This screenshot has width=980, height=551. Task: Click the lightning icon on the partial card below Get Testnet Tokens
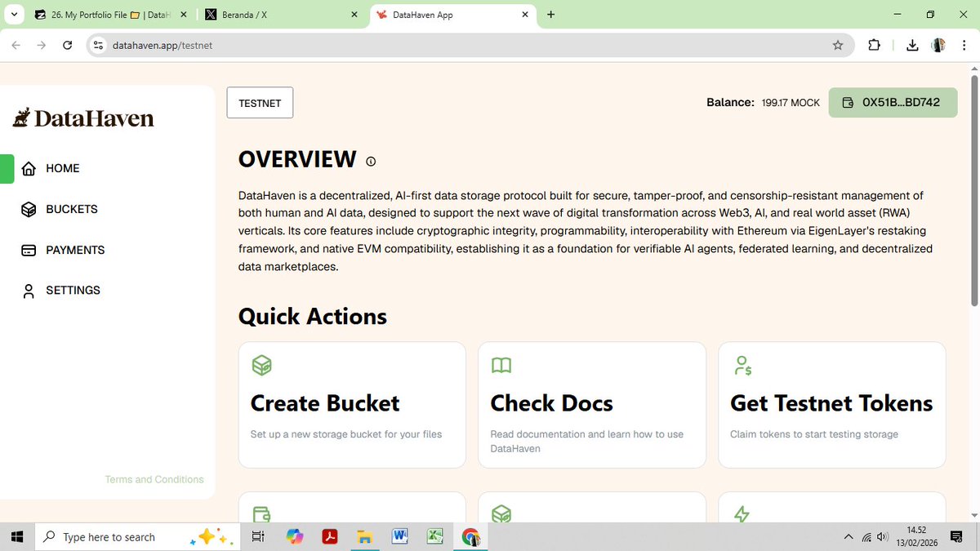coord(742,514)
